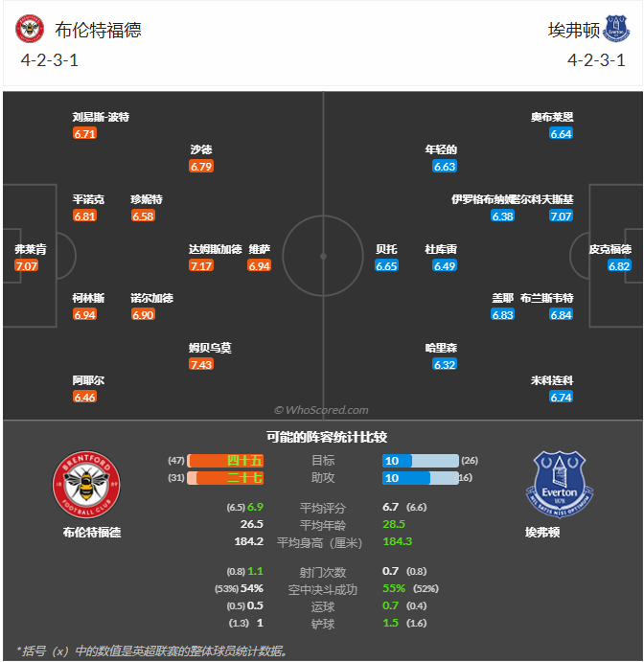The height and width of the screenshot is (662, 644).
Task: Click the 可能的阵容统计比较 heading
Action: coord(321,437)
